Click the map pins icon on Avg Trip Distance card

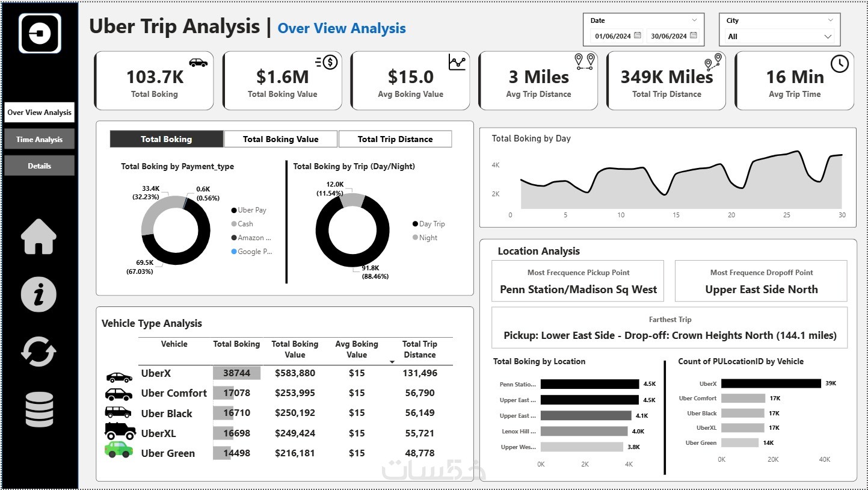click(x=585, y=61)
